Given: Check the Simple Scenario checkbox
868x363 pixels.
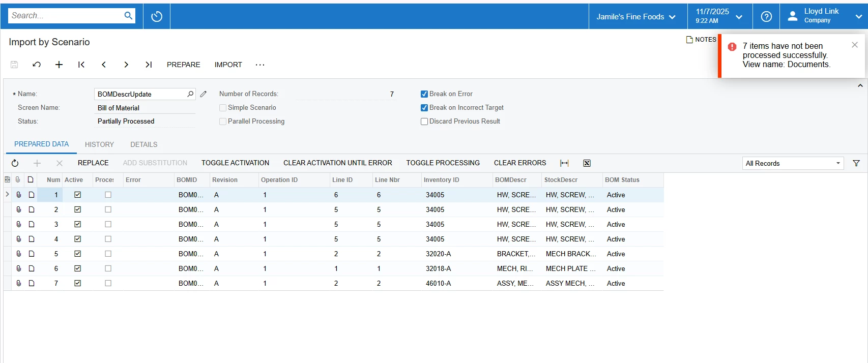Looking at the screenshot, I should tap(223, 108).
